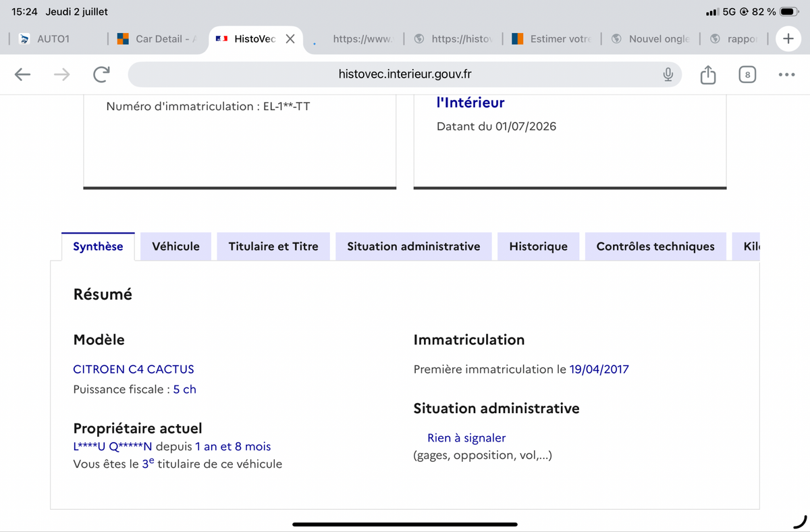This screenshot has height=532, width=810.
Task: Open the share sheet icon
Action: [707, 74]
